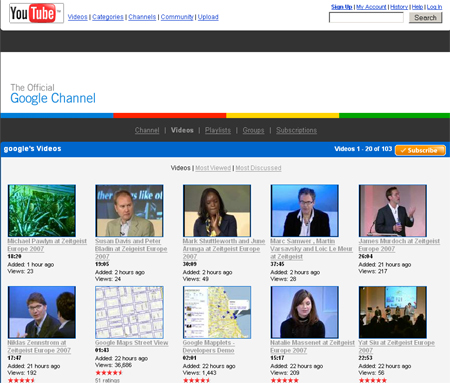Click the Help link
The height and width of the screenshot is (383, 450).
(417, 7)
